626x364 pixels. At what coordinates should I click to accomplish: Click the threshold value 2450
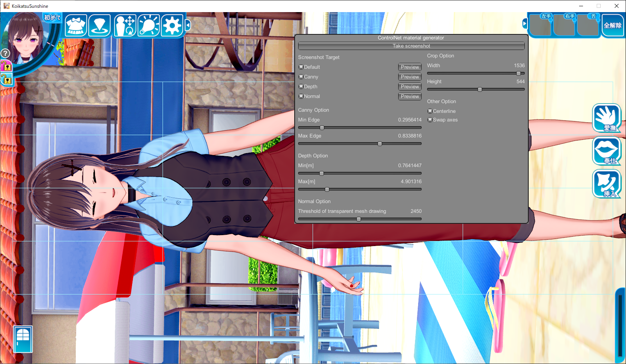[x=416, y=211]
